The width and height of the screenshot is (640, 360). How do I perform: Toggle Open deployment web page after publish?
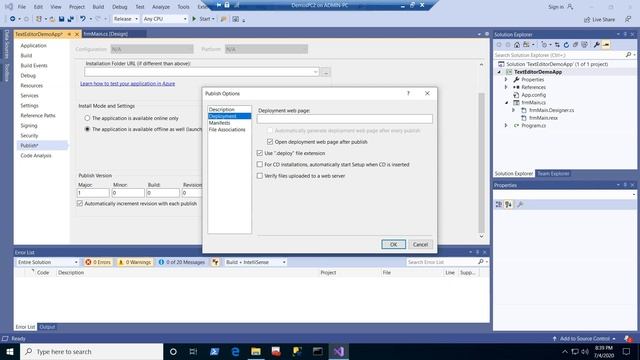click(x=270, y=142)
